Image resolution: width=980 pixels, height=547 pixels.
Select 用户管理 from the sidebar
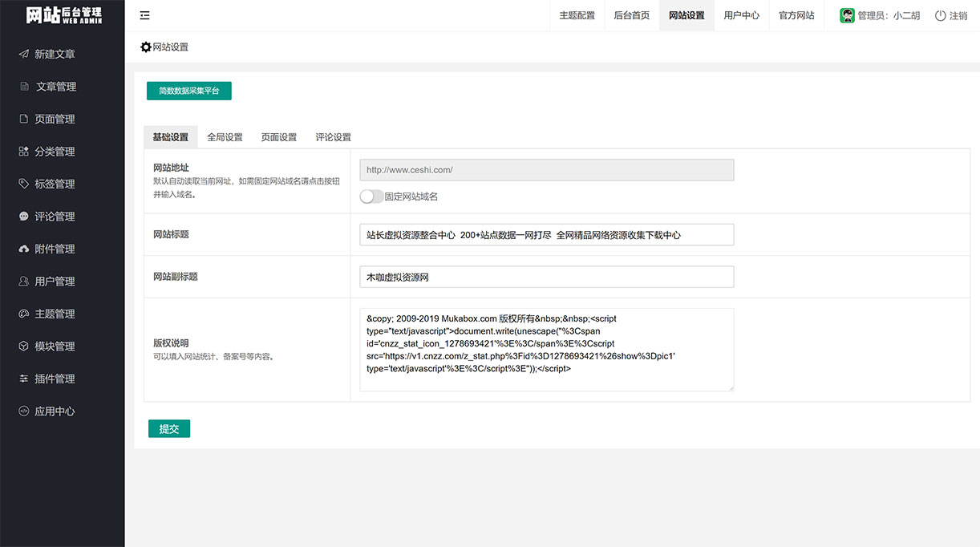pyautogui.click(x=57, y=281)
